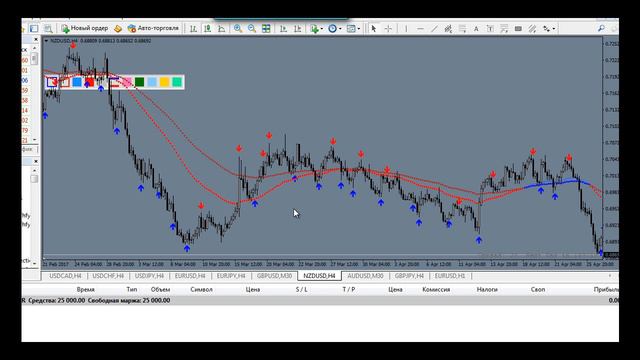Switch to the EURJPY,H4 chart tab
The width and height of the screenshot is (640, 360).
[231, 276]
